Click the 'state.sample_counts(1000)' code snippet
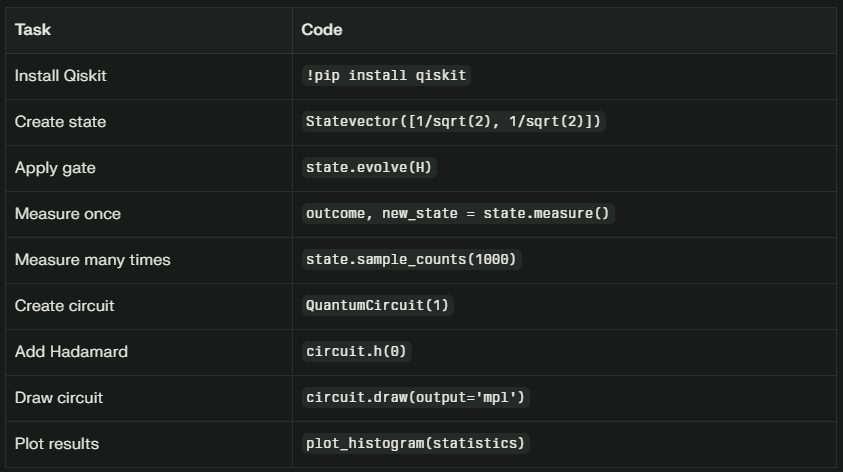 click(411, 260)
